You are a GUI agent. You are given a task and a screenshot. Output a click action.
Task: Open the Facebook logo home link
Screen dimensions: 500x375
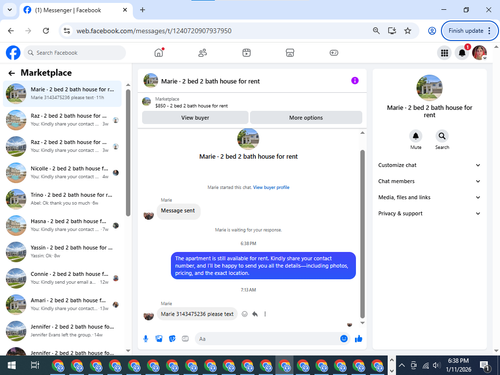13,53
